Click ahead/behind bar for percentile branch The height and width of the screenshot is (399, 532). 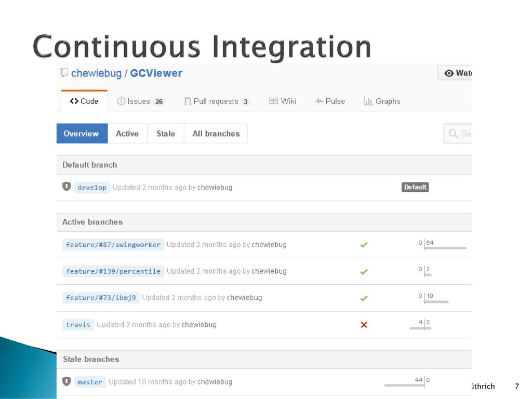pos(425,271)
